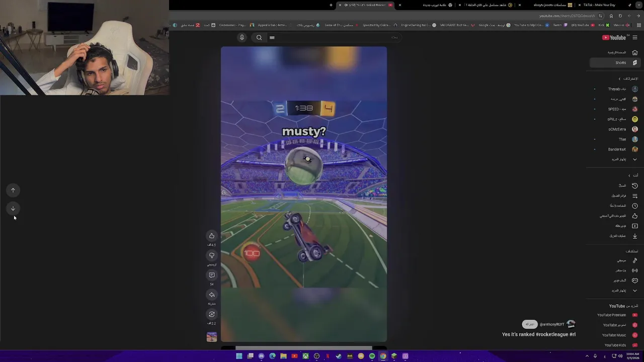The image size is (644, 362).
Task: Open Discord from taskbar
Action: pos(261,356)
